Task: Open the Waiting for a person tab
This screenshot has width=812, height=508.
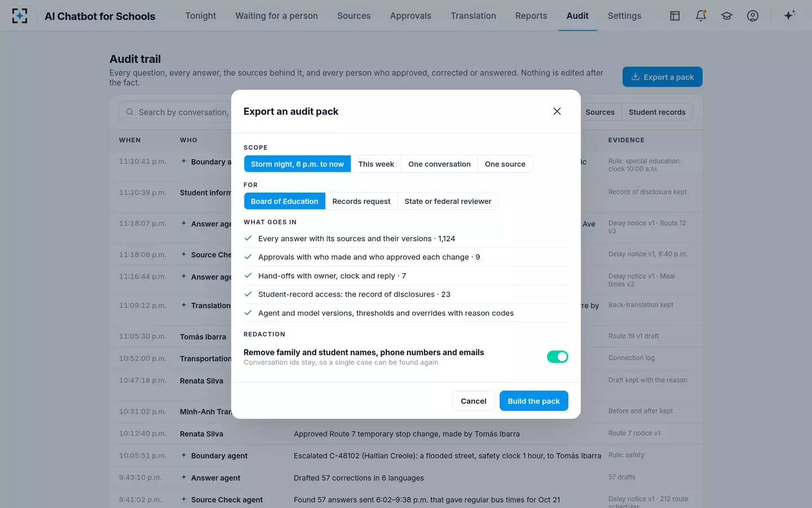Action: (x=277, y=16)
